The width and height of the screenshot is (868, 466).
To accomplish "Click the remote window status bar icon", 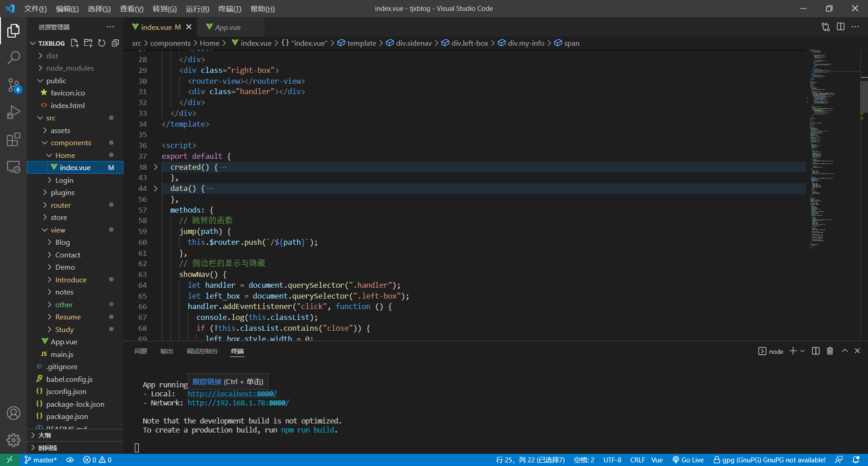I will tap(9, 460).
